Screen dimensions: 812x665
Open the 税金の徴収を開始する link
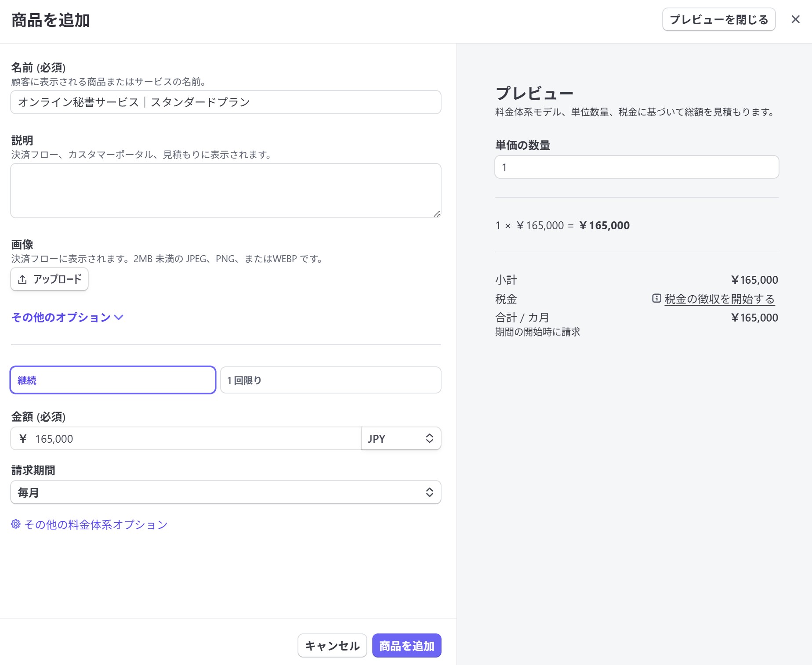tap(719, 299)
